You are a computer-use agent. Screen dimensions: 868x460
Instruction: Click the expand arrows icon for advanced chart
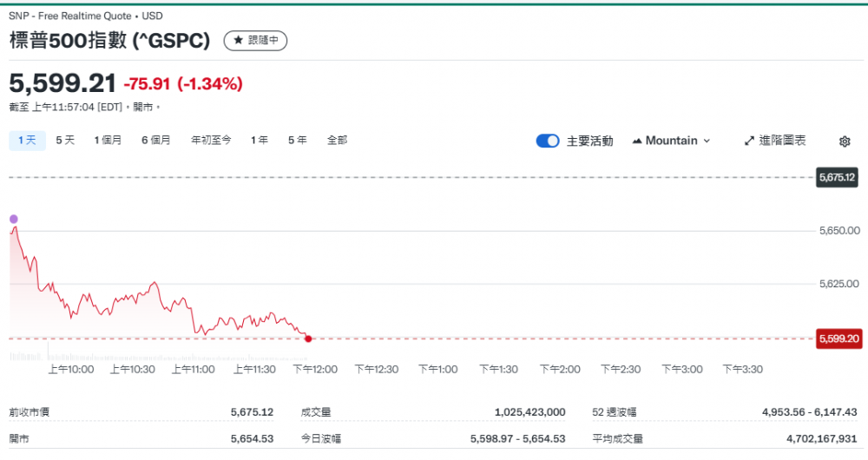(x=749, y=141)
